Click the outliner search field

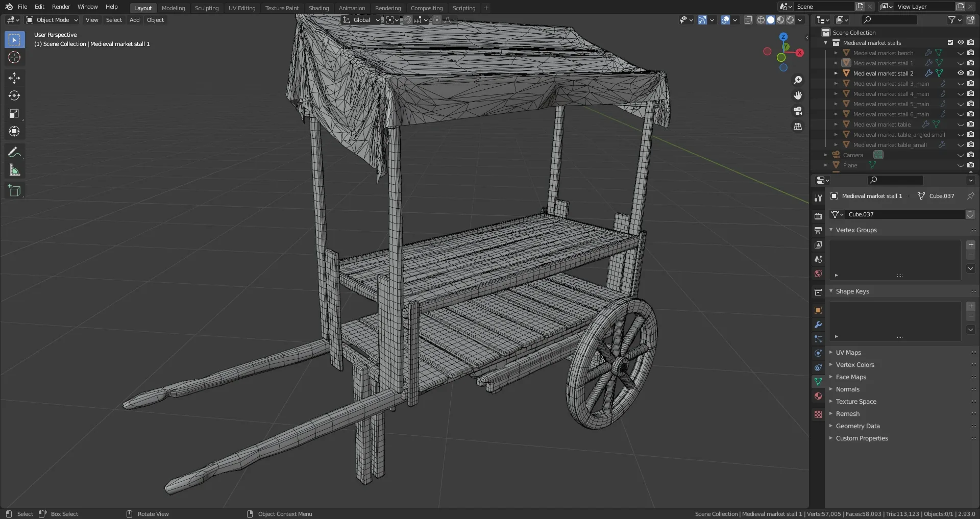point(889,20)
